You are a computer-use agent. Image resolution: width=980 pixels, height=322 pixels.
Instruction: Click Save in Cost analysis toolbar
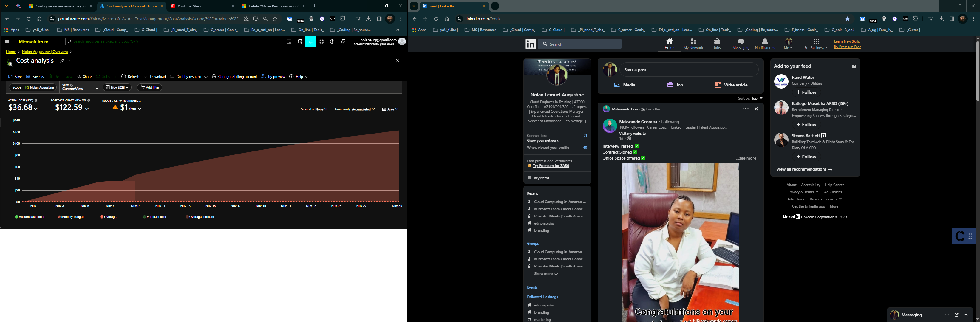[15, 76]
